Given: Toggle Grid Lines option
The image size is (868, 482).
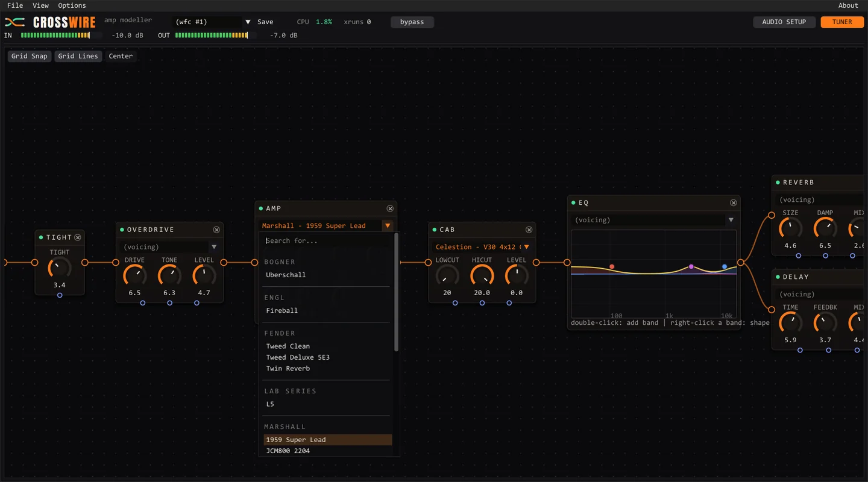Looking at the screenshot, I should (78, 56).
